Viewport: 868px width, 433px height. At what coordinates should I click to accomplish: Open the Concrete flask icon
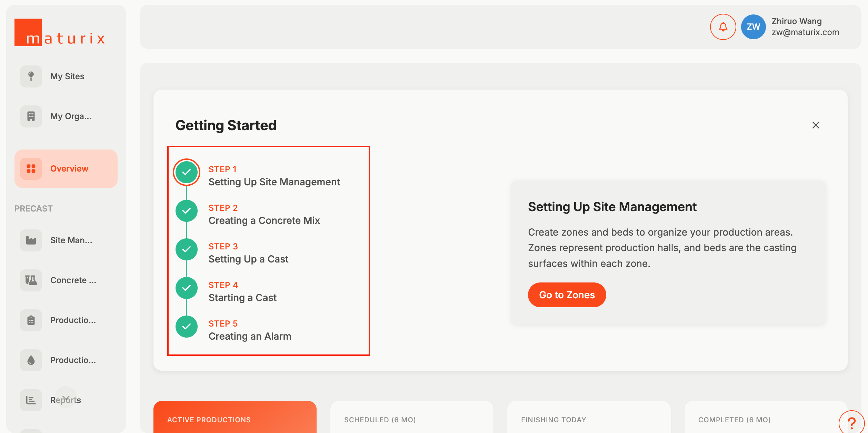pyautogui.click(x=31, y=280)
